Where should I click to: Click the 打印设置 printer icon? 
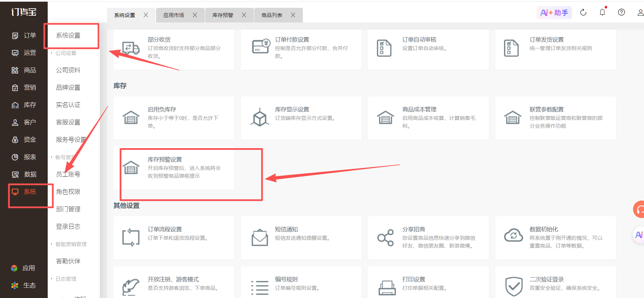pos(387,288)
